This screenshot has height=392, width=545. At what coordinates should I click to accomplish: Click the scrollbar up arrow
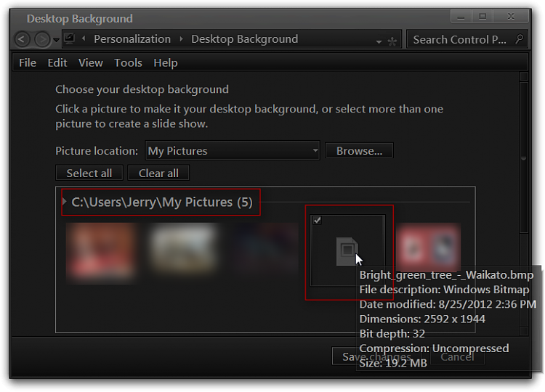(524, 76)
